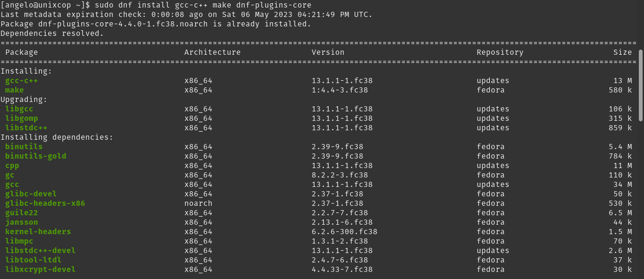Click the cpp package name
644x279 pixels.
click(x=12, y=166)
